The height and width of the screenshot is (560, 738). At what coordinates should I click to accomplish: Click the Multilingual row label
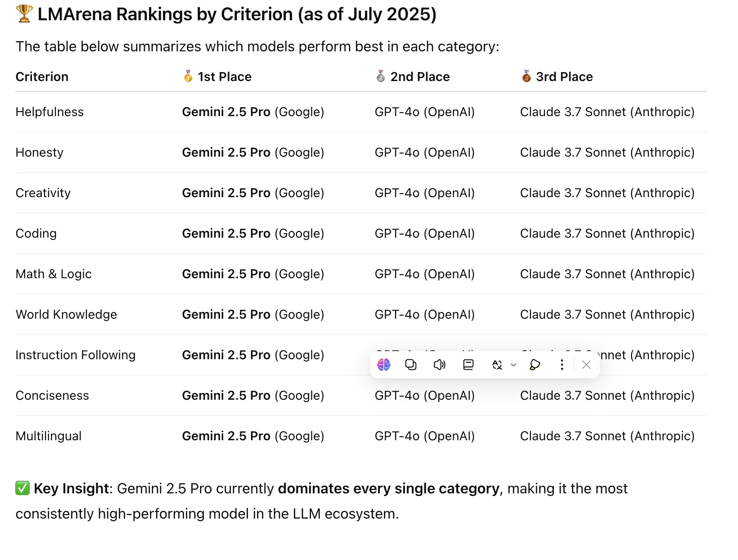pyautogui.click(x=49, y=436)
